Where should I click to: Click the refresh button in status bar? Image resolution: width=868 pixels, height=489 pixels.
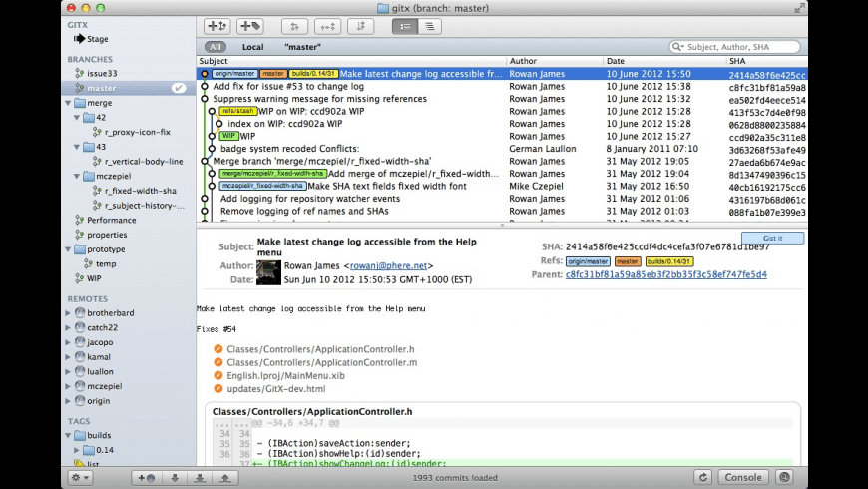point(703,477)
